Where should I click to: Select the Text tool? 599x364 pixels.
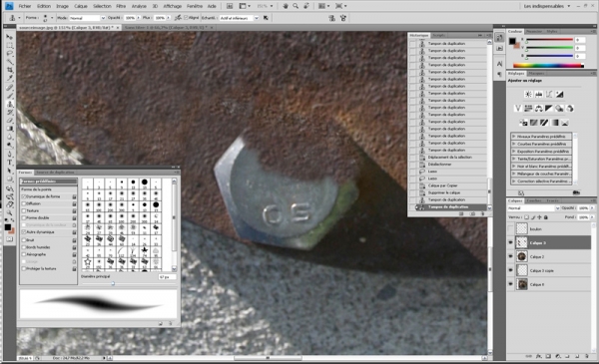(10, 163)
